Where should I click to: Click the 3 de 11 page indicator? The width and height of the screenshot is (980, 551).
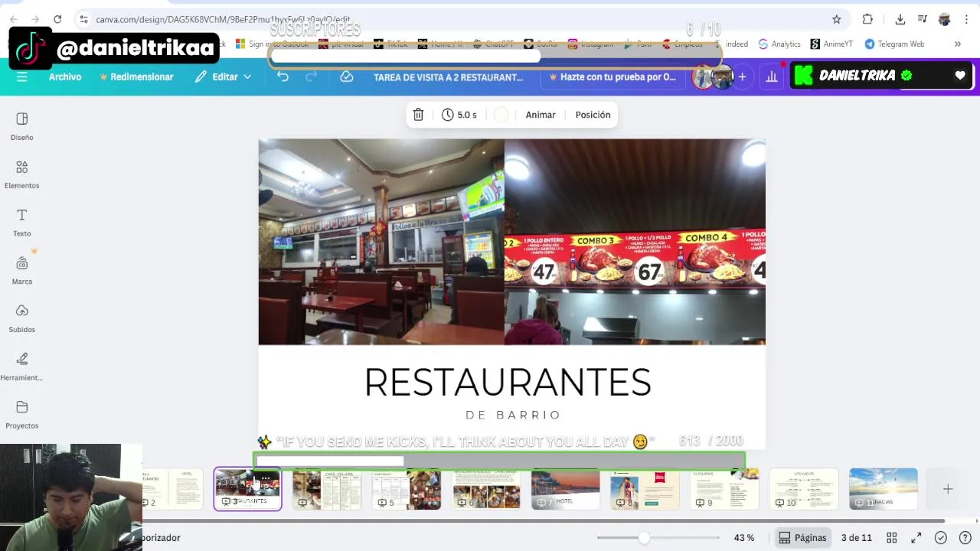(857, 538)
